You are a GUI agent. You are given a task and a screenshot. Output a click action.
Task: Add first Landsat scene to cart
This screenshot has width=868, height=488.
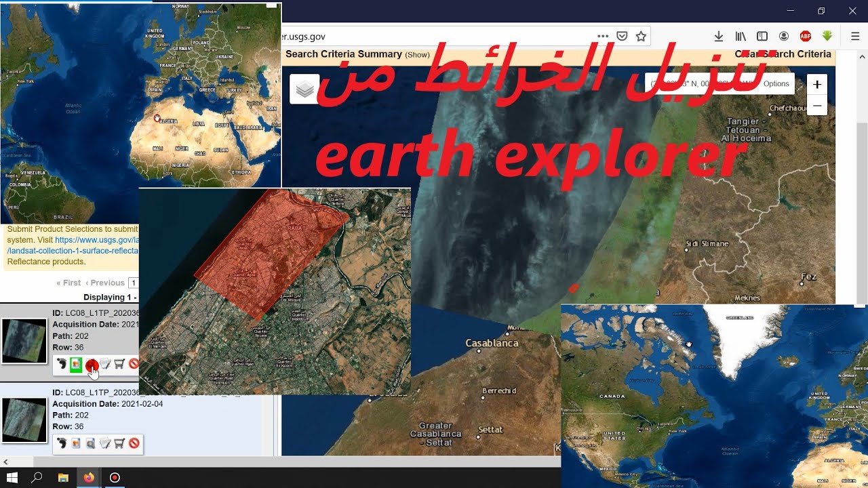point(119,364)
